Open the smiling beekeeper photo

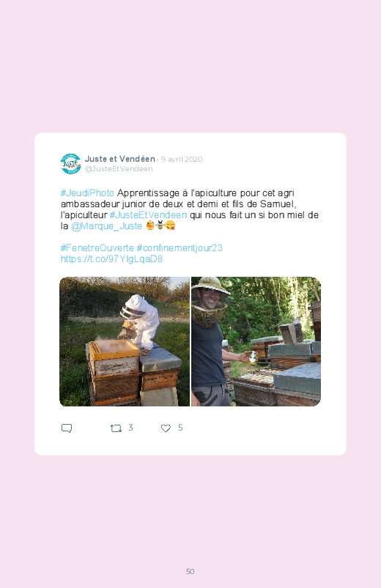tap(256, 342)
